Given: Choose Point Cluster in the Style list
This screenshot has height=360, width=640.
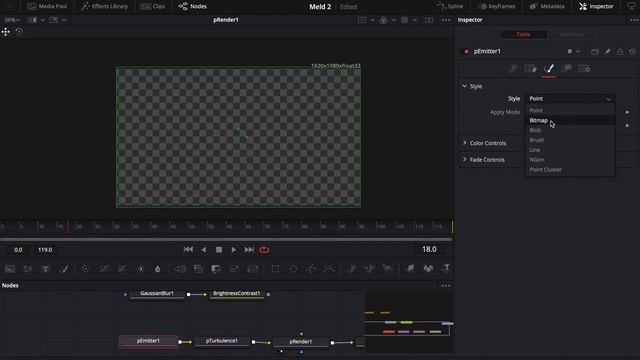Looking at the screenshot, I should pyautogui.click(x=570, y=169).
